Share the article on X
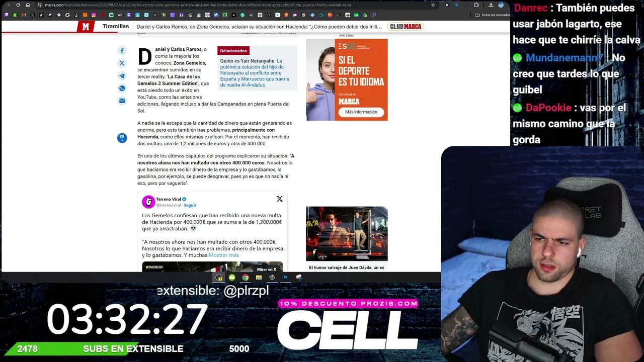The height and width of the screenshot is (362, 644). 122,63
